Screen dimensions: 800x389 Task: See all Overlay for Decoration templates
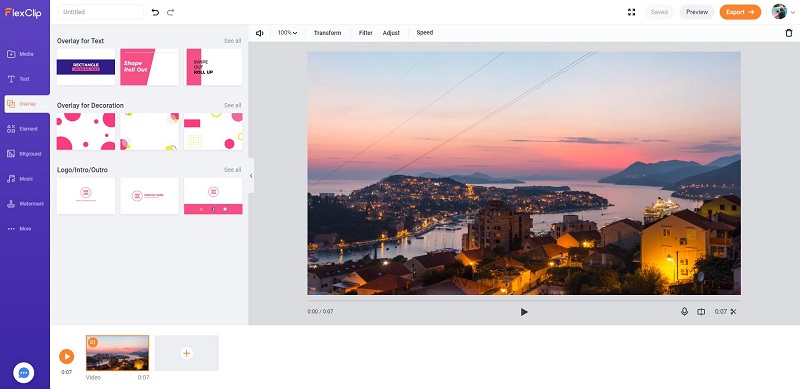point(232,105)
